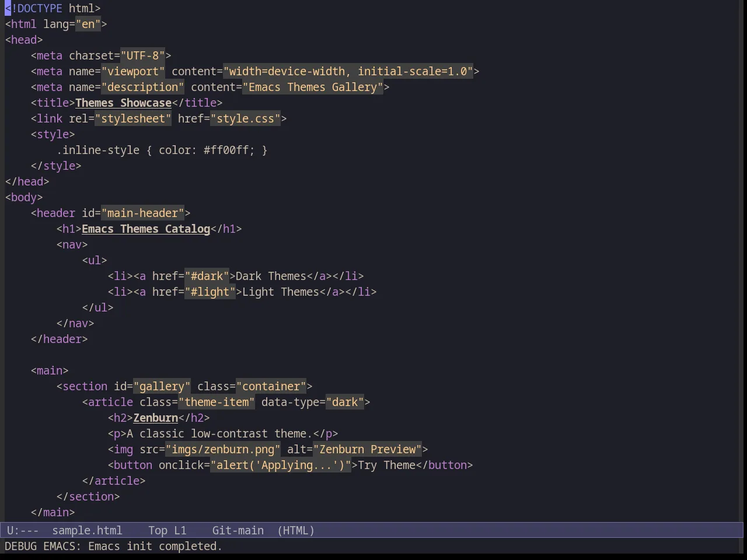Click the "theme-item" class string
The height and width of the screenshot is (560, 747).
(217, 402)
